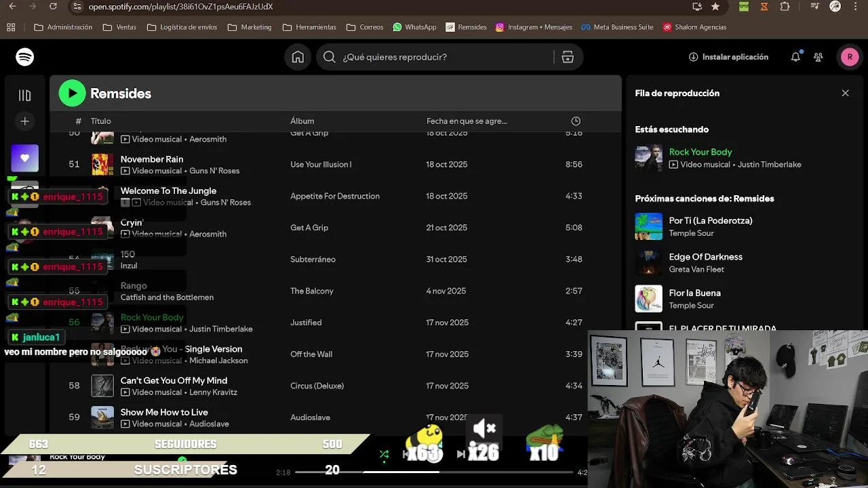Open the user profile avatar R

pyautogui.click(x=850, y=57)
